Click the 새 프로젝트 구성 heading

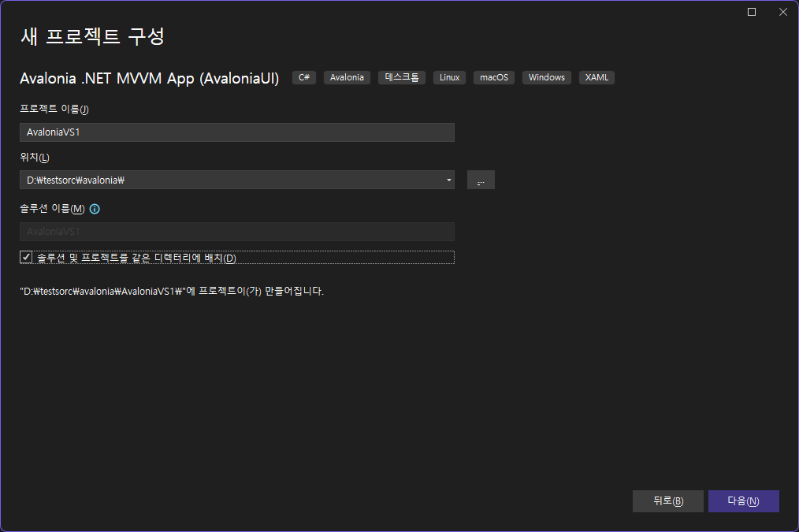click(92, 37)
